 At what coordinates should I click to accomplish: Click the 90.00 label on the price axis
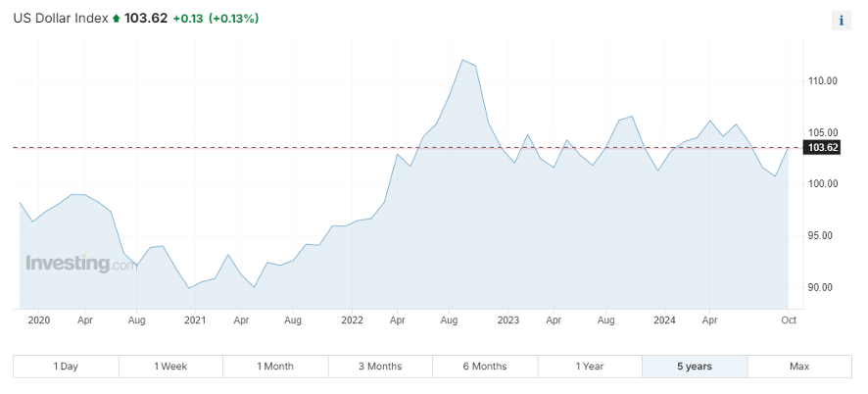(822, 288)
